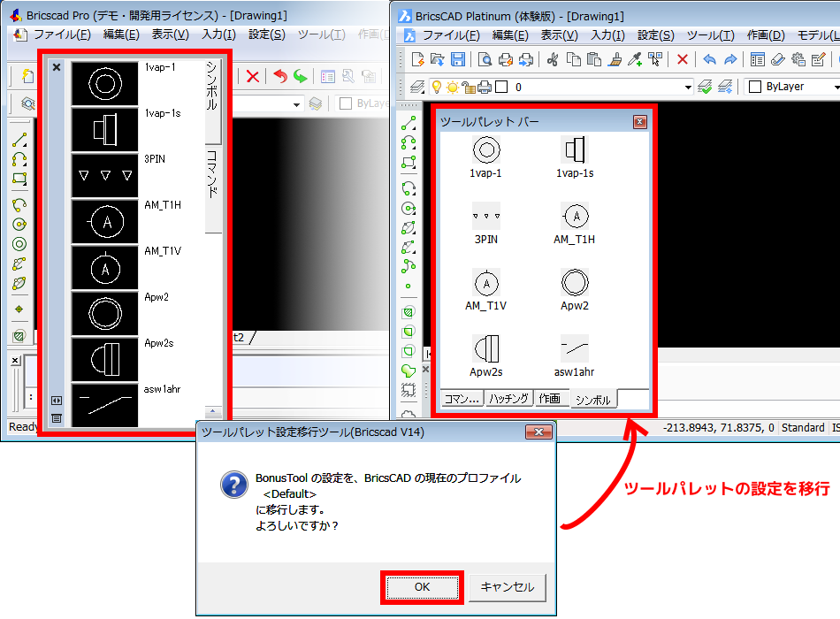Open 表示(V) menu in Bricscad Pro

(x=171, y=34)
